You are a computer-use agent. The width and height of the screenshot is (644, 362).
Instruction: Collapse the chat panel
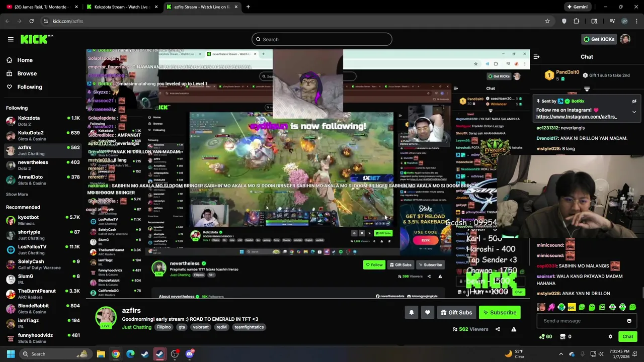click(x=536, y=57)
